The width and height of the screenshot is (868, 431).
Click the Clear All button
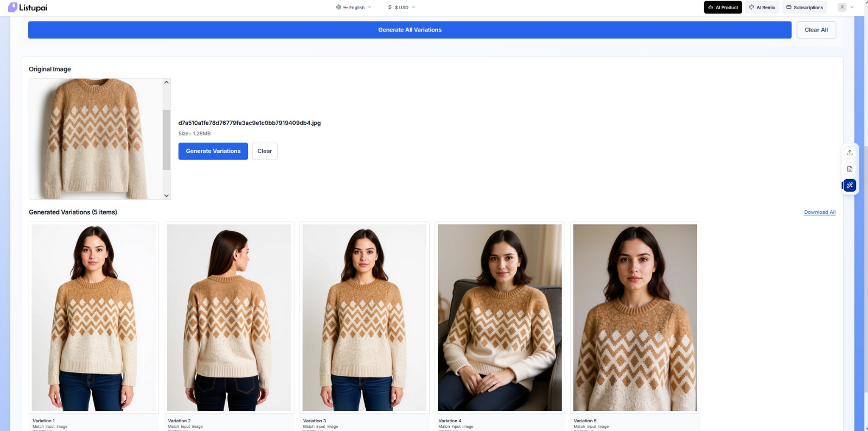click(816, 30)
